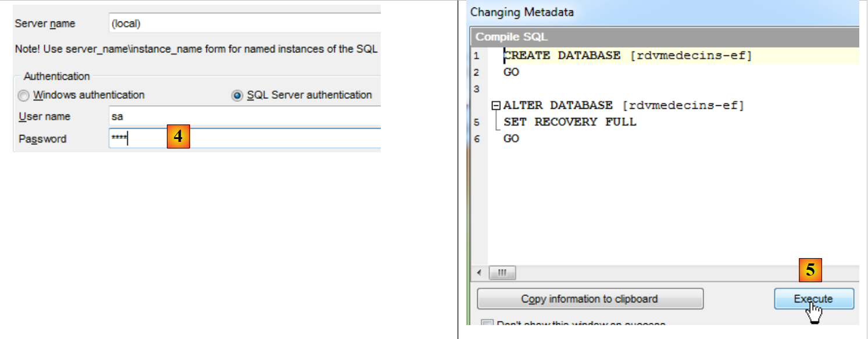868x339 pixels.
Task: Click the Compile SQL header bar
Action: [663, 37]
